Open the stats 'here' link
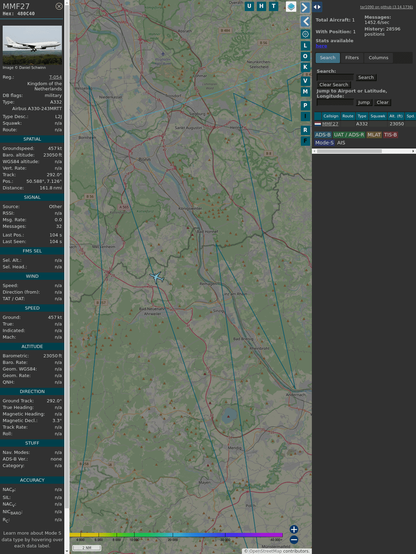Viewport: 416px width, 554px height. (321, 46)
